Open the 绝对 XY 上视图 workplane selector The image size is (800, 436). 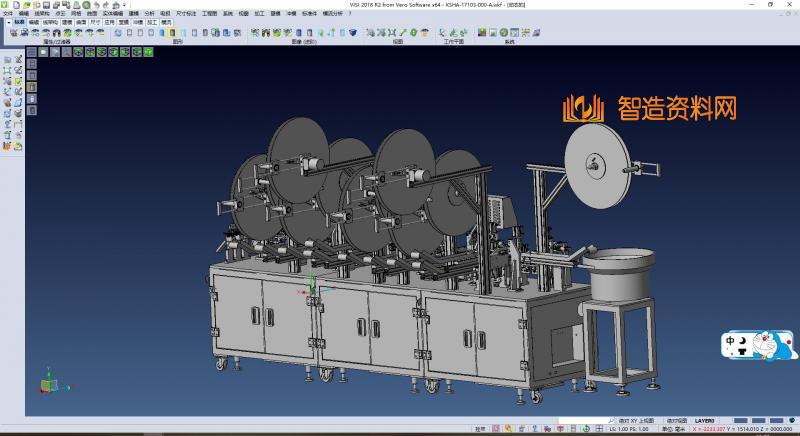click(x=635, y=421)
